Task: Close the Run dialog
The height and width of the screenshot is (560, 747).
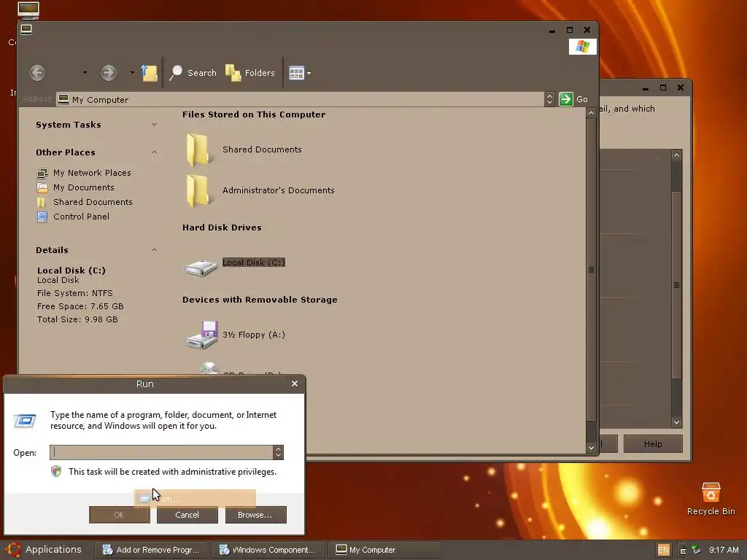Action: [x=295, y=384]
